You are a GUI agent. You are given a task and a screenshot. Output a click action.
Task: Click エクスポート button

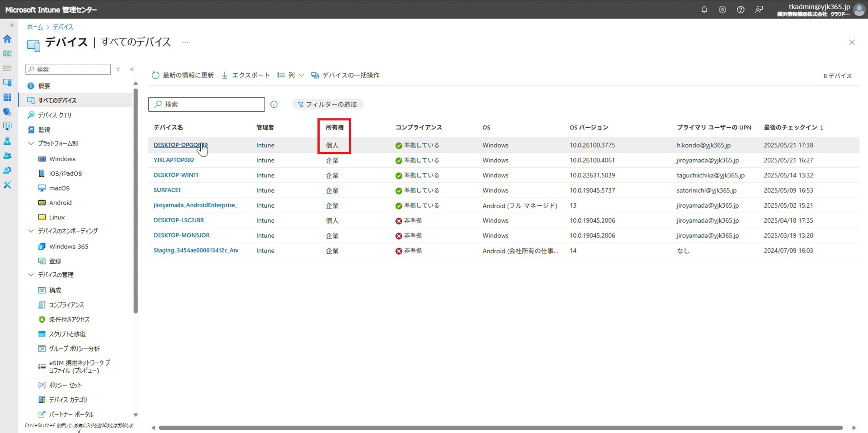tap(245, 76)
